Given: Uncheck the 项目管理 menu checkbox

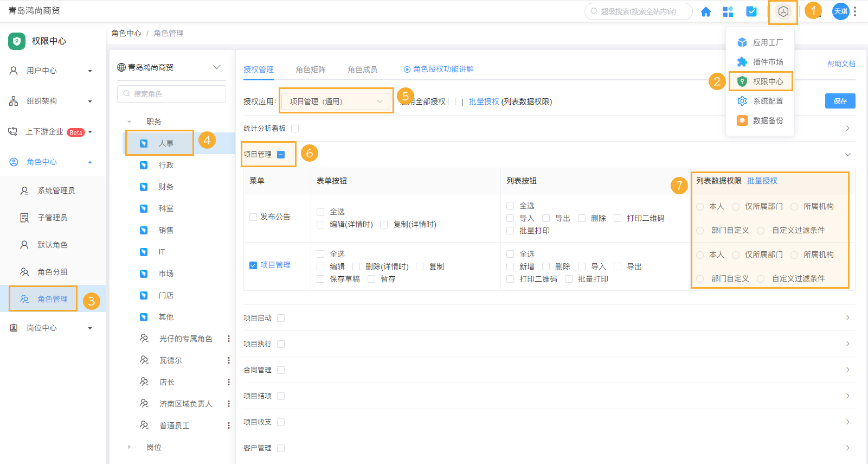Looking at the screenshot, I should [253, 265].
